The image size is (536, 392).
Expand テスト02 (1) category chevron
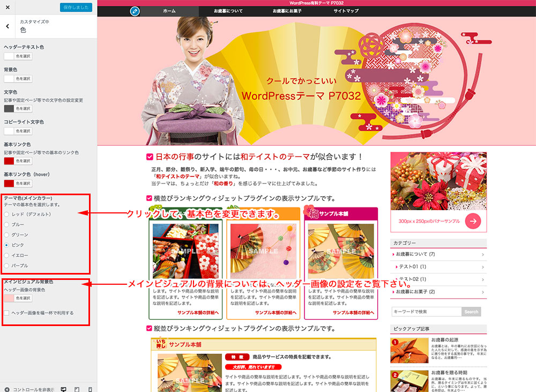[x=483, y=279]
